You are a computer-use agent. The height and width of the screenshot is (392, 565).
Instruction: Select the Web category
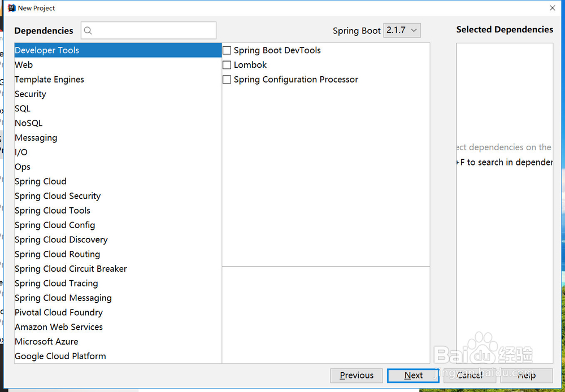point(118,65)
